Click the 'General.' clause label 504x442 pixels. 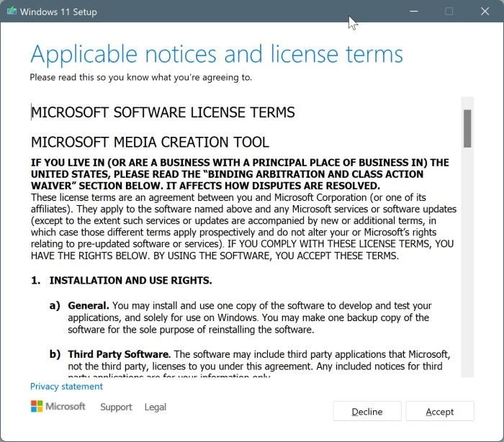pyautogui.click(x=89, y=305)
